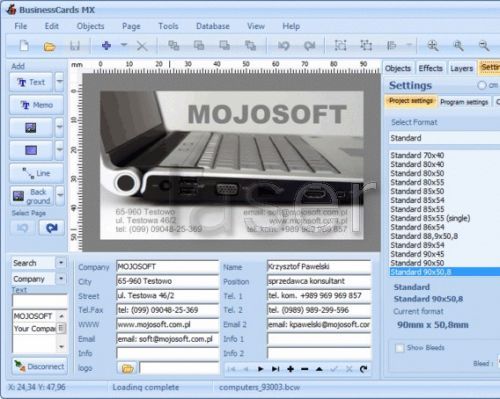Select Your Company in the search results list

coord(35,329)
